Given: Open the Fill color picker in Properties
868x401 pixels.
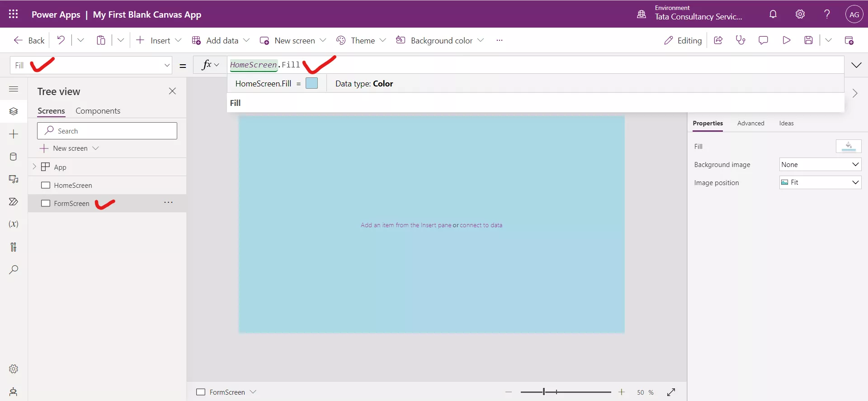Looking at the screenshot, I should [849, 146].
